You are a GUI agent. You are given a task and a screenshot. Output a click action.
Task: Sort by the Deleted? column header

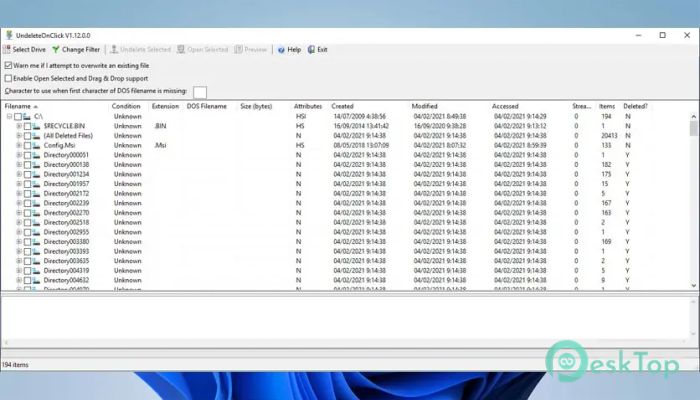635,106
